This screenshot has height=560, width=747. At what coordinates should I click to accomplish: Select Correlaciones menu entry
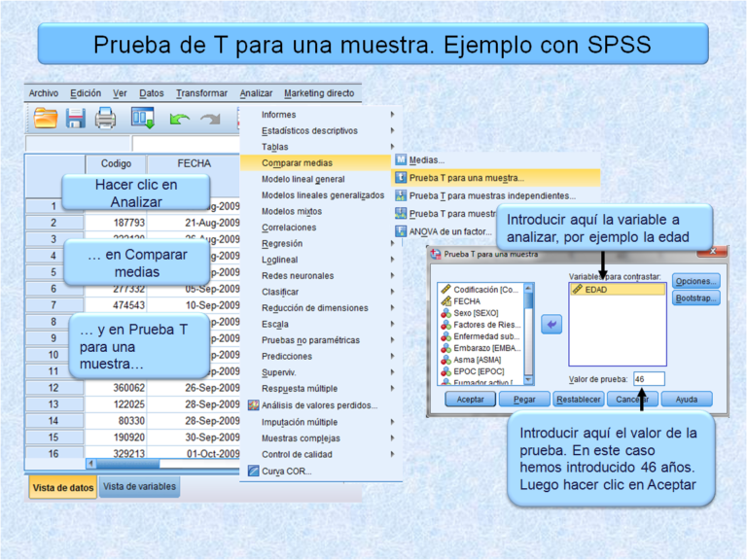[x=289, y=227]
